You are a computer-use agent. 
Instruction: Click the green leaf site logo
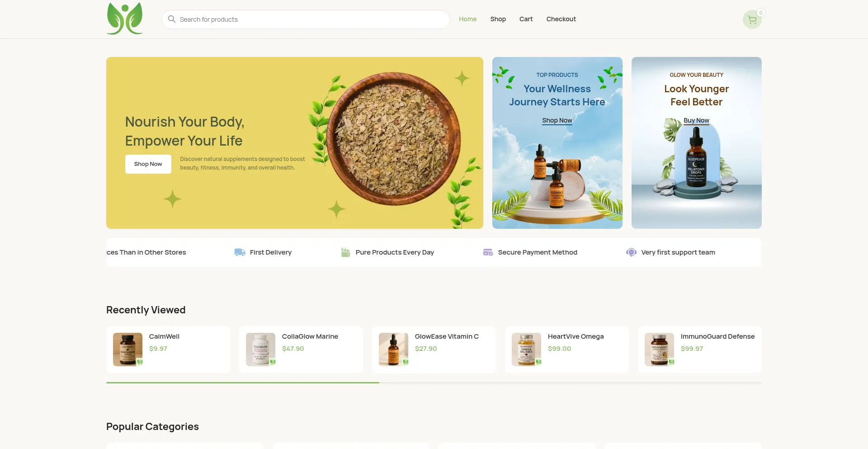pyautogui.click(x=125, y=19)
